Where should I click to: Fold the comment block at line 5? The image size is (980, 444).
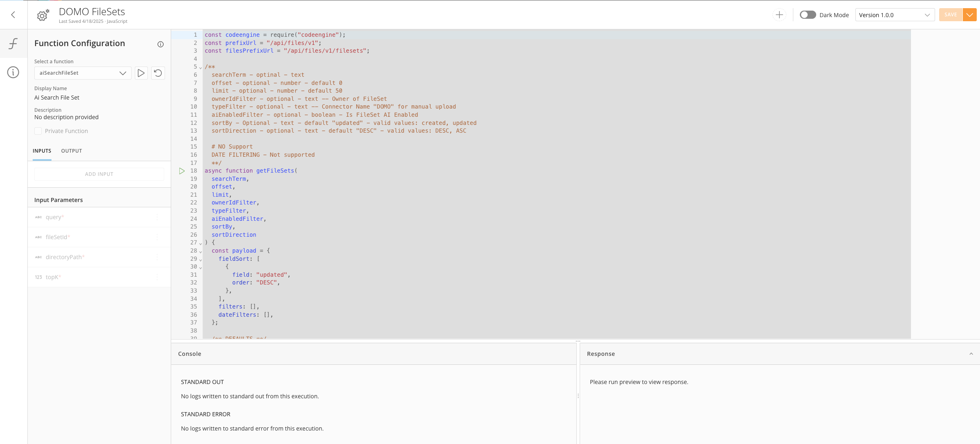pyautogui.click(x=201, y=67)
